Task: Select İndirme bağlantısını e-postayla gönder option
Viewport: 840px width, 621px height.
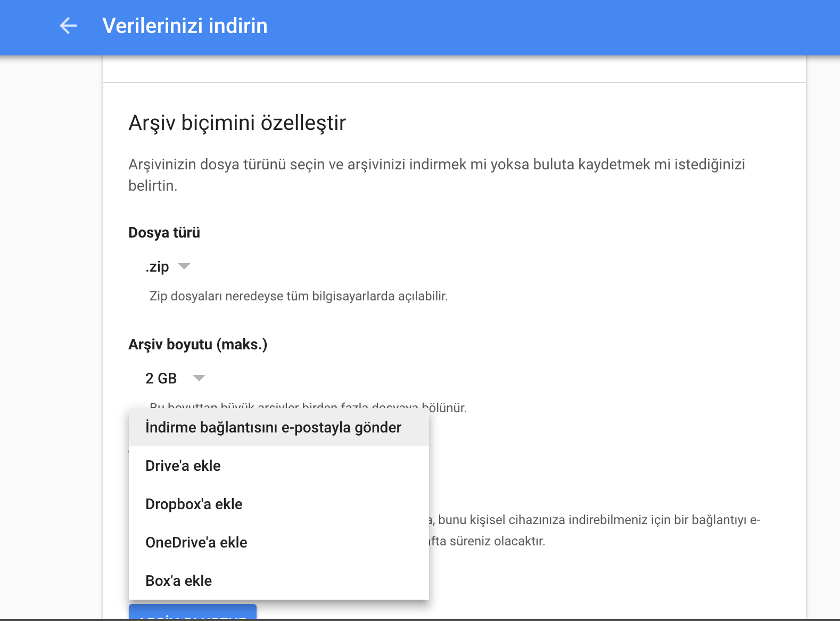Action: point(273,428)
